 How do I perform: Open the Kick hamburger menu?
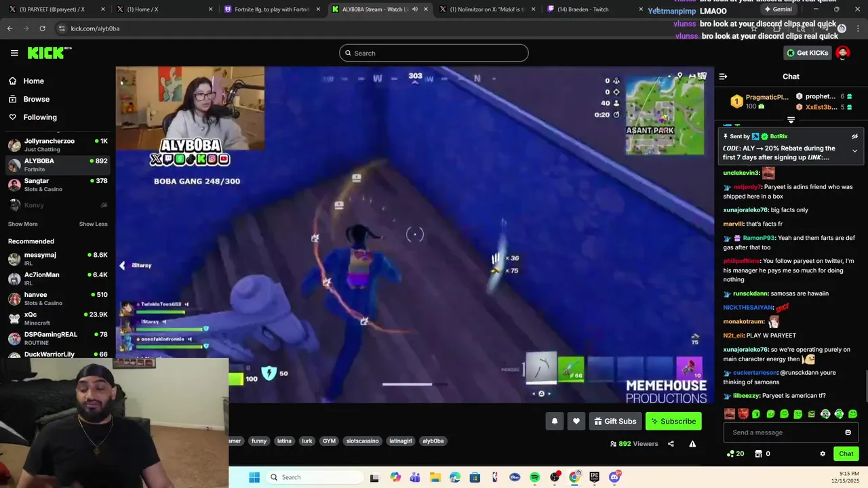click(x=14, y=53)
